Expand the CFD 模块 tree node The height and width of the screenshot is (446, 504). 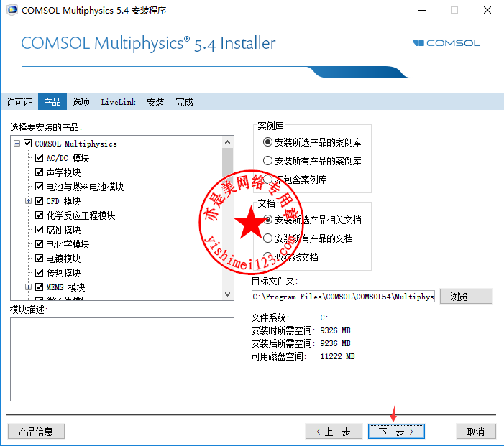28,200
